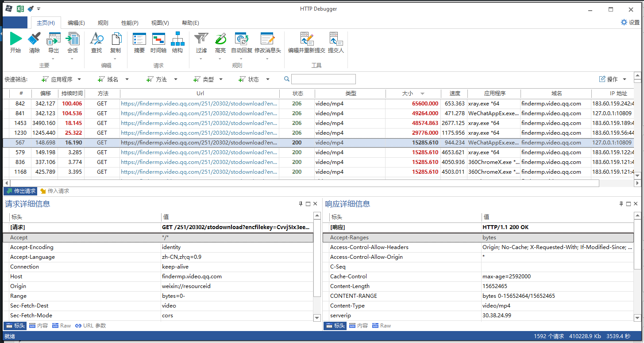
Task: Click the 过滤 filter funnel icon
Action: (x=201, y=39)
